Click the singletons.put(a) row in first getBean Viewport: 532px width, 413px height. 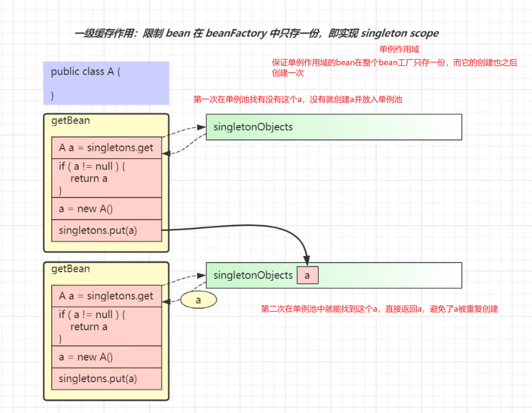(x=106, y=230)
